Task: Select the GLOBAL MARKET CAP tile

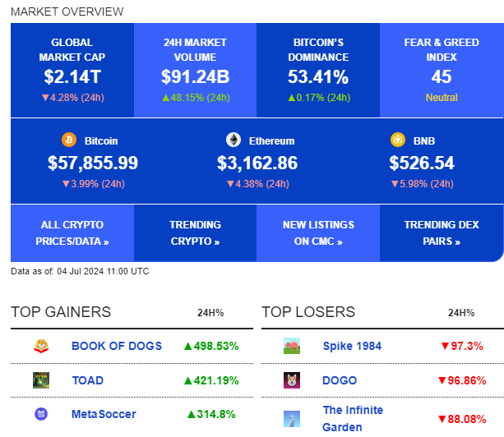Action: (72, 70)
